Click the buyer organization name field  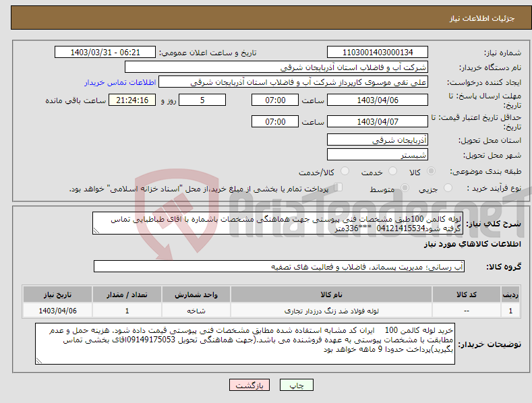click(276, 67)
